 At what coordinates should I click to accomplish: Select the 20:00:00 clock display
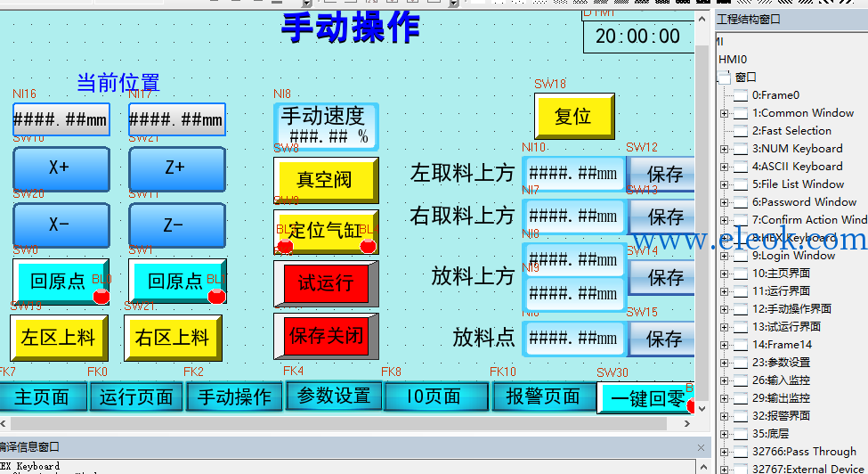[638, 36]
